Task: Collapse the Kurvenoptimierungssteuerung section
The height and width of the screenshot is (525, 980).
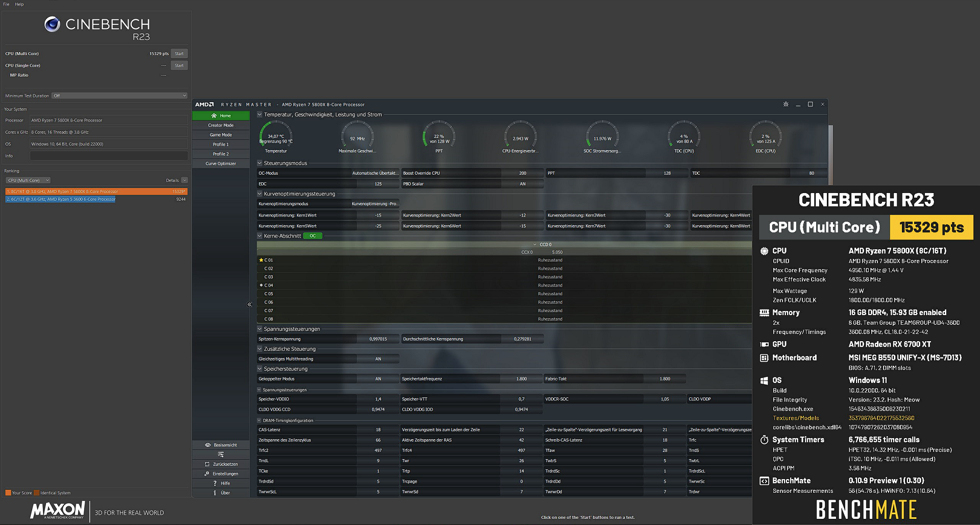Action: tap(259, 194)
